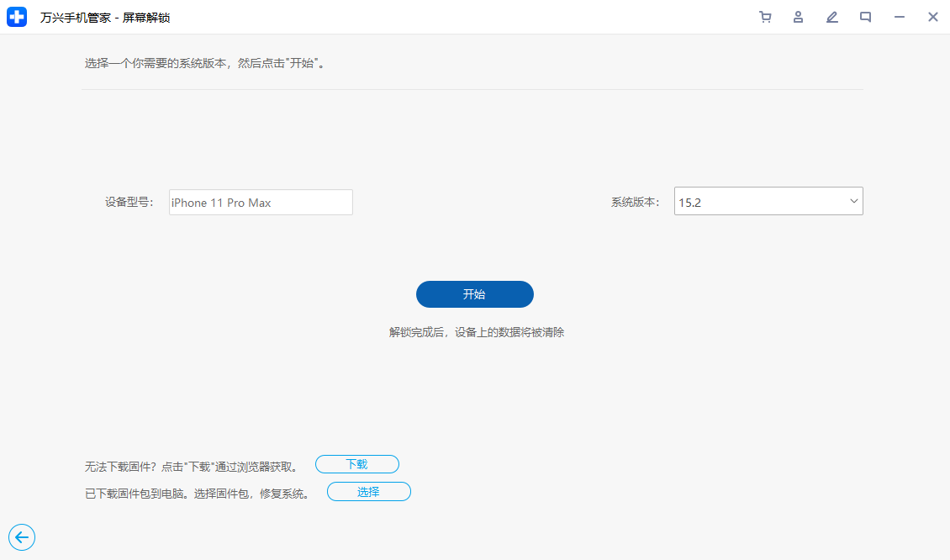Click the 开始 button to start unlocking
The height and width of the screenshot is (560, 950).
click(474, 294)
